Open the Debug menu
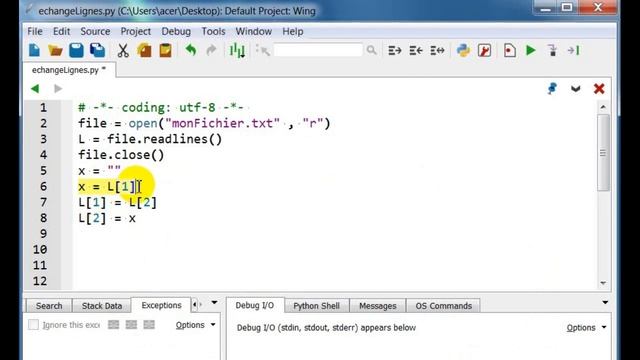The width and height of the screenshot is (640, 360). pyautogui.click(x=176, y=31)
